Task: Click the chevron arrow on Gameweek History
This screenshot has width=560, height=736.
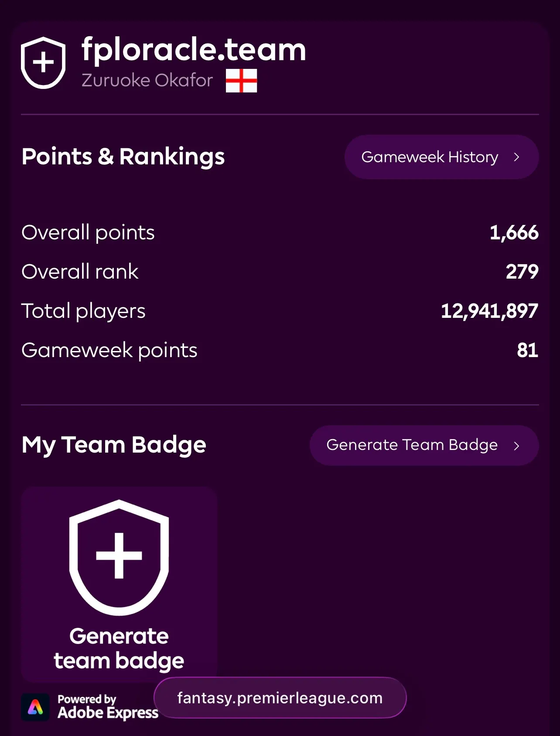Action: [x=517, y=157]
